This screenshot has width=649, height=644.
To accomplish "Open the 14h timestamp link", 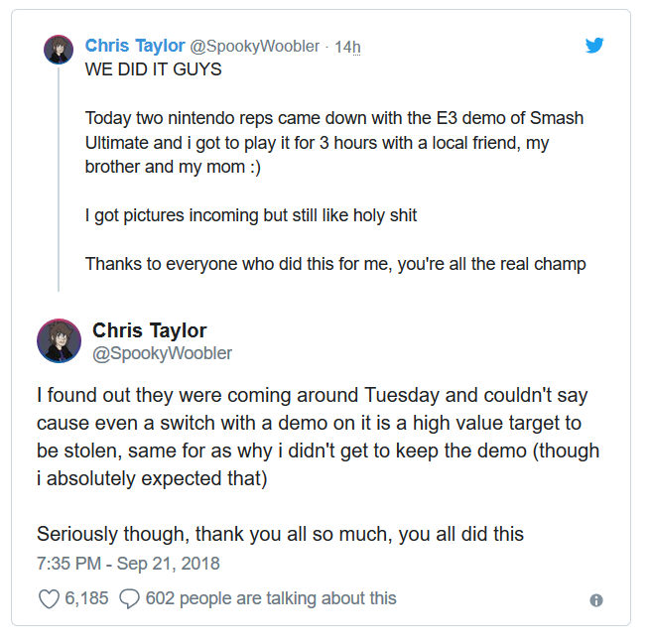I will tap(347, 47).
